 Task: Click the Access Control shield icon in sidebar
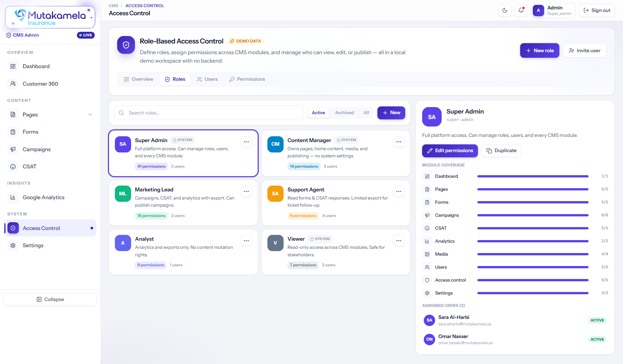point(13,228)
